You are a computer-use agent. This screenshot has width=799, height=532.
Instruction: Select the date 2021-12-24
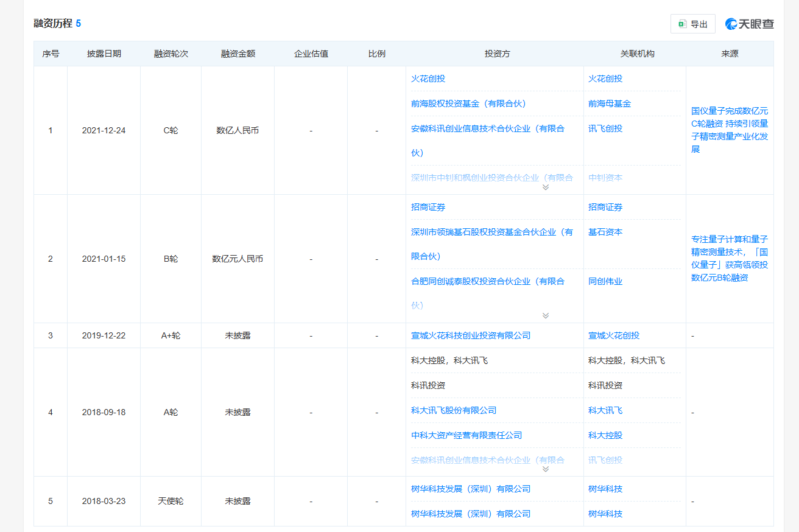pos(104,130)
